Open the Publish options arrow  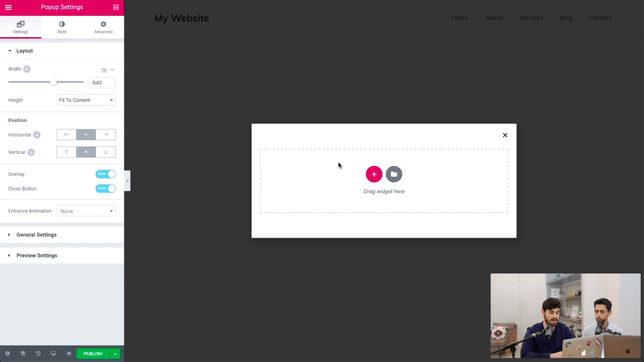pos(115,353)
